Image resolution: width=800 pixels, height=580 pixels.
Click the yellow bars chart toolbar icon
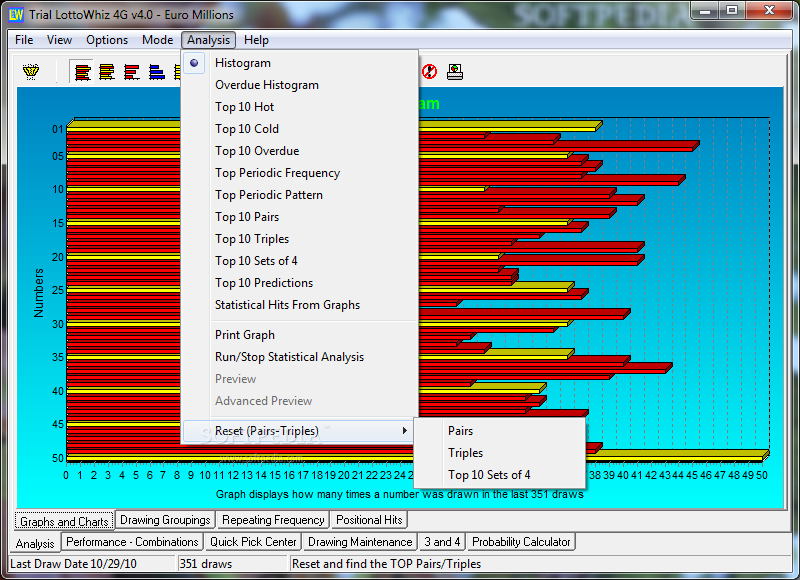click(x=107, y=72)
